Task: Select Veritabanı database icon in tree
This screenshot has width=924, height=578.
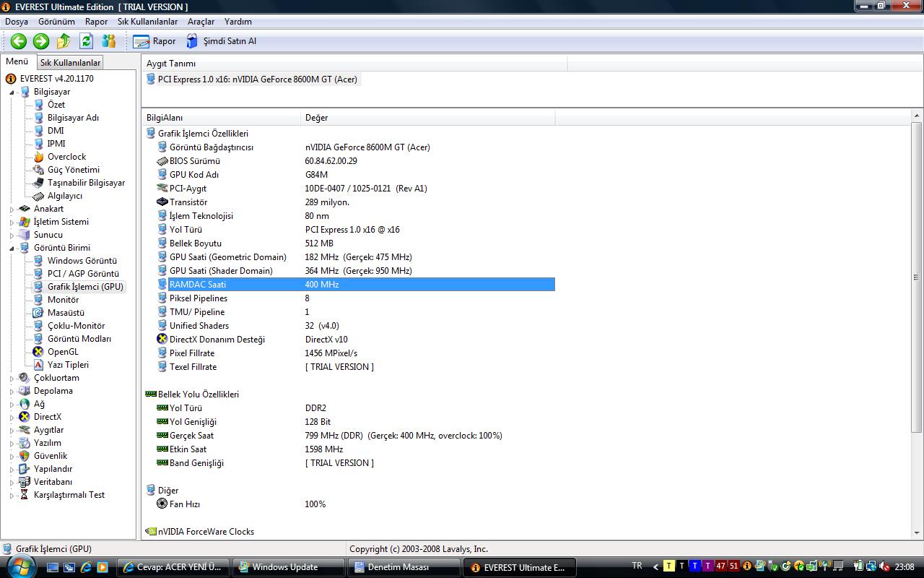Action: pos(25,482)
